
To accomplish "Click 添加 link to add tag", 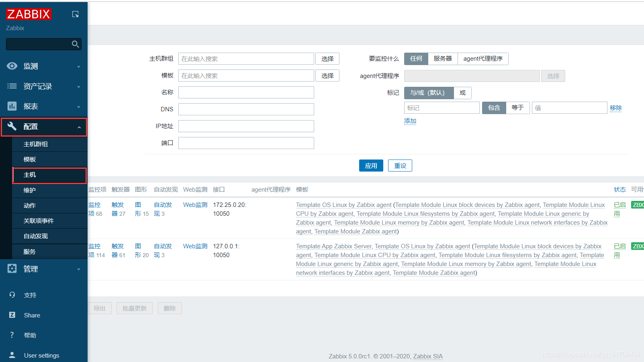I will pyautogui.click(x=410, y=121).
